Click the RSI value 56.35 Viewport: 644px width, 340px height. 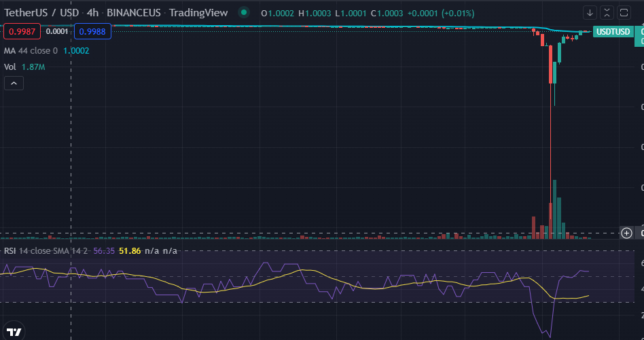(x=104, y=250)
